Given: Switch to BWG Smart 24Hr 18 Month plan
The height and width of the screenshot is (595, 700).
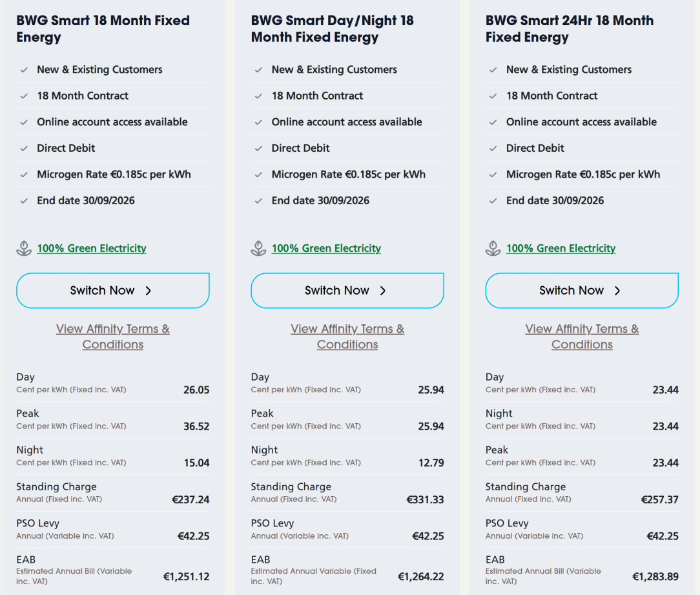Looking at the screenshot, I should click(x=582, y=290).
